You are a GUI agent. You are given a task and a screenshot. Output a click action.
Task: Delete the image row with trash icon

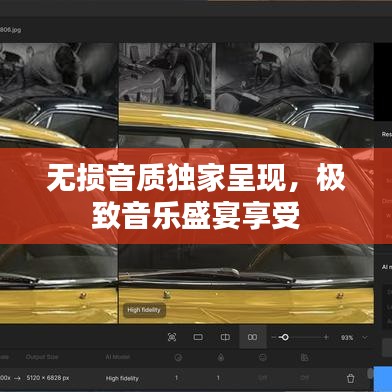[350, 378]
